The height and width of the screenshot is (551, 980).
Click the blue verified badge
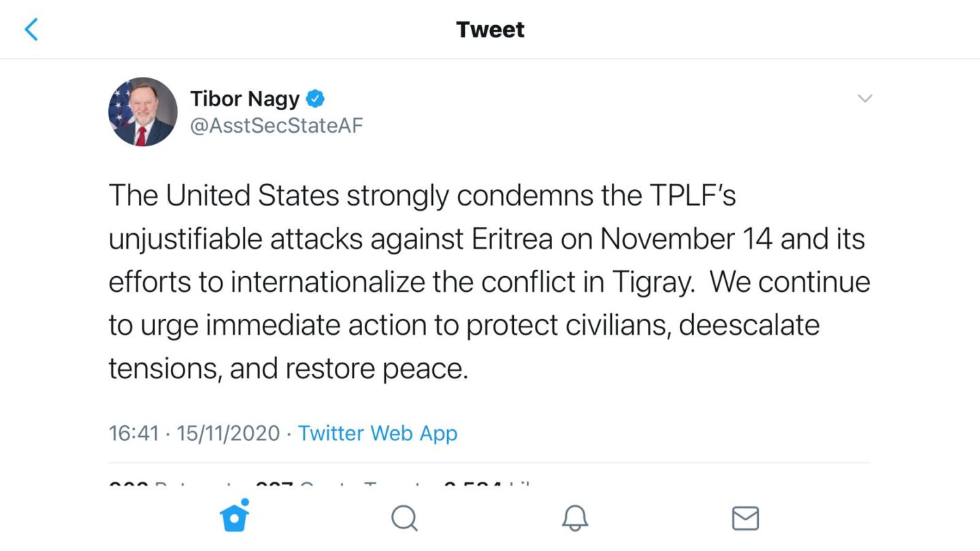pyautogui.click(x=314, y=99)
